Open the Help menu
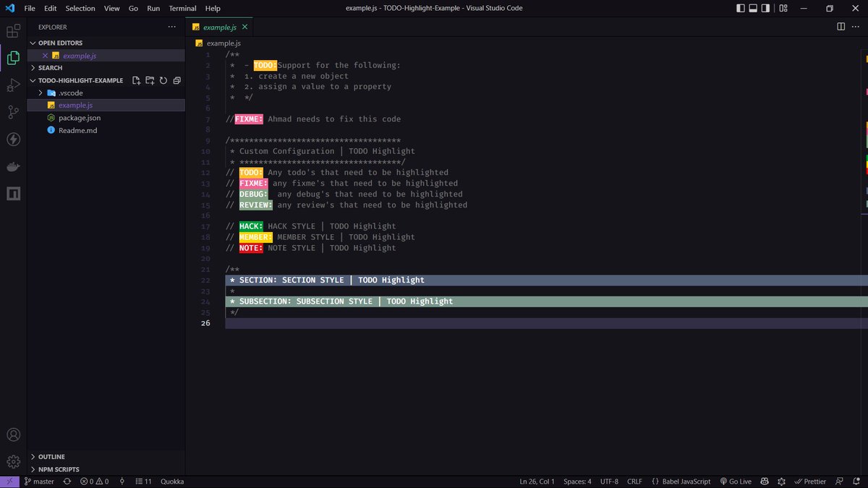The image size is (868, 488). (x=213, y=9)
